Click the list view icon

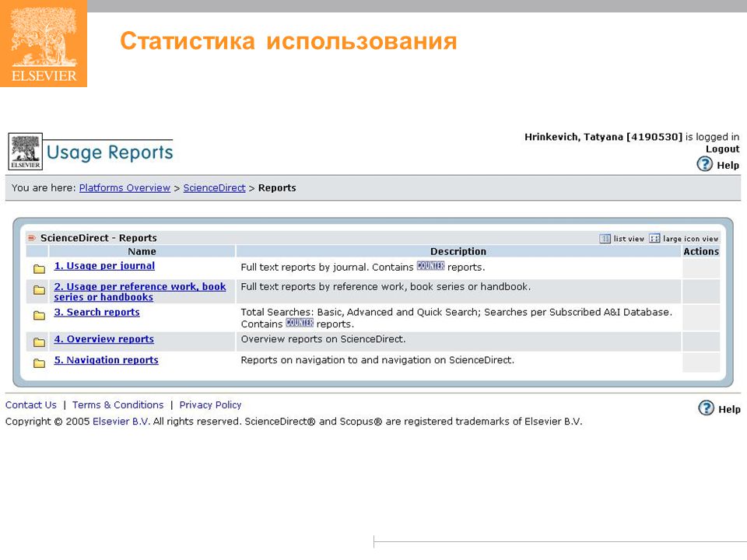605,239
